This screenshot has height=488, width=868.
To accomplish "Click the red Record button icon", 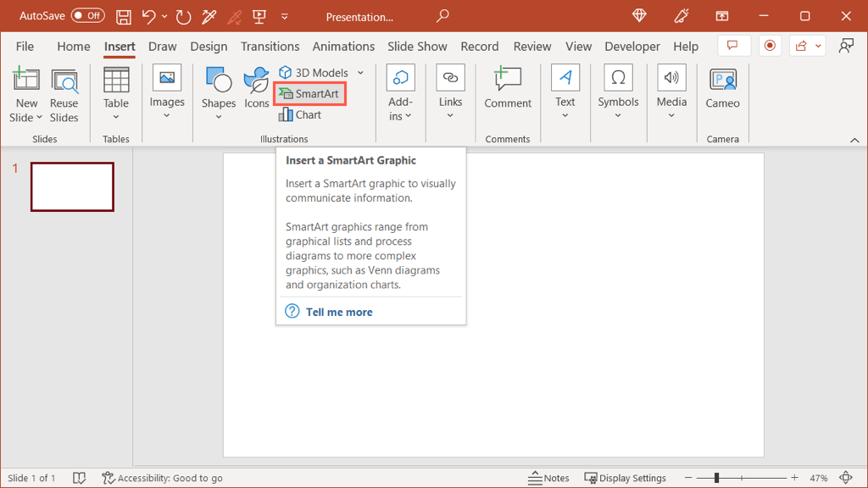I will pyautogui.click(x=770, y=46).
